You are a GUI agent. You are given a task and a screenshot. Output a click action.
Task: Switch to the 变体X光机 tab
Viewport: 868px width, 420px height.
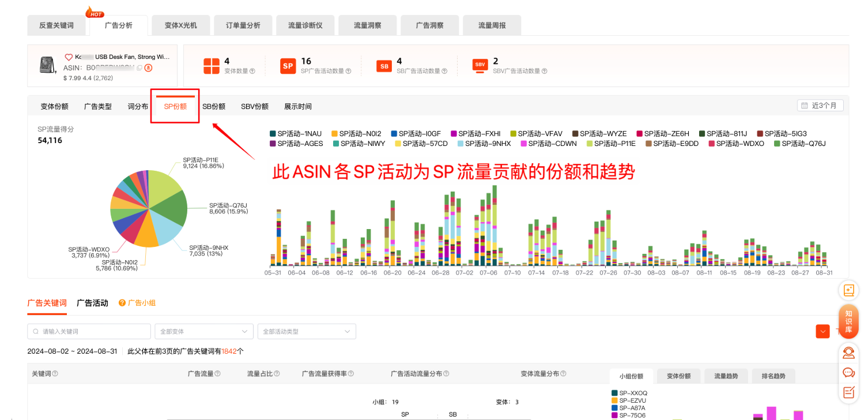pyautogui.click(x=180, y=25)
